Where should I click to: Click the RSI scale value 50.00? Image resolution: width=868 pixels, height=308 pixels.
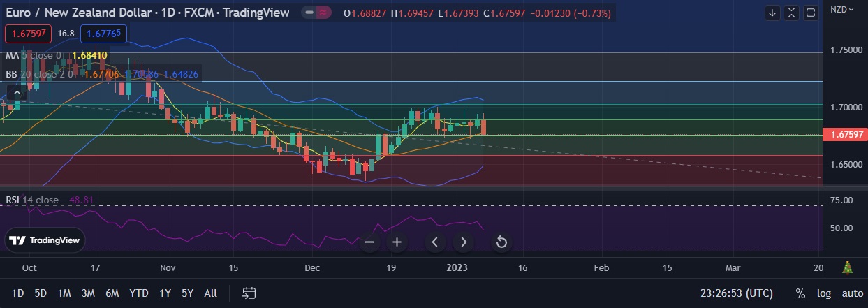[843, 228]
